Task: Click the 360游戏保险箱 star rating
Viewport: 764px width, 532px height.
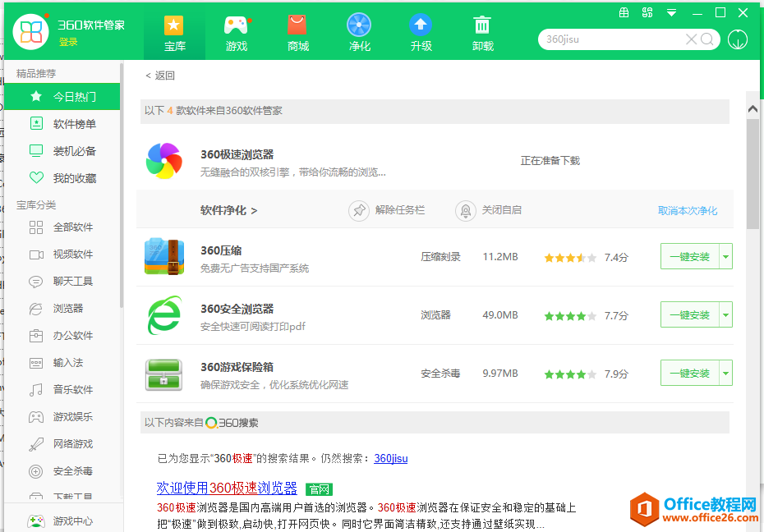Action: pyautogui.click(x=570, y=374)
